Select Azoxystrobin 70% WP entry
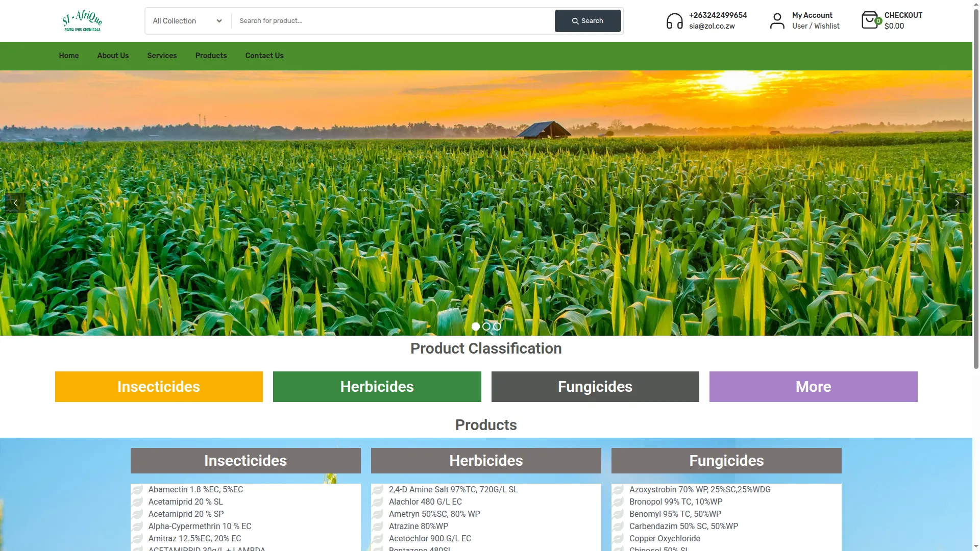The height and width of the screenshot is (551, 980). [x=700, y=490]
